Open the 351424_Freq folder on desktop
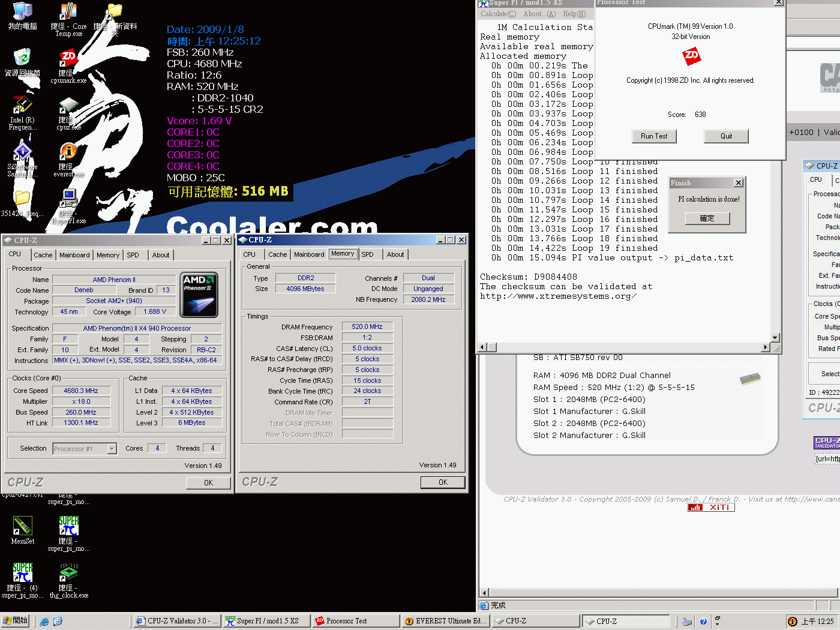840x630 pixels. pyautogui.click(x=22, y=204)
